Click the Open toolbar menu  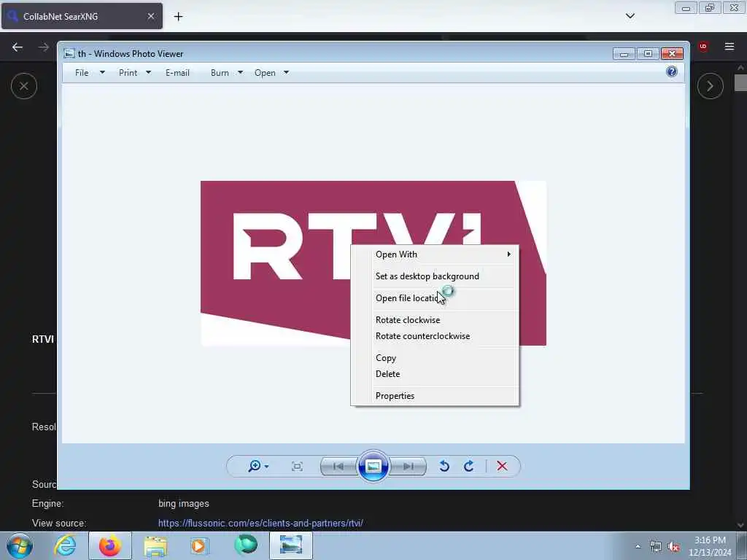pyautogui.click(x=265, y=73)
